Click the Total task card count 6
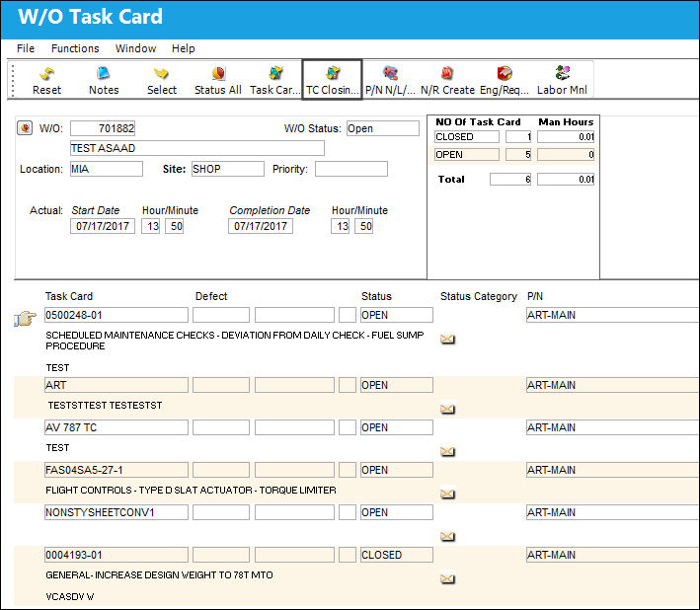700x610 pixels. tap(510, 180)
